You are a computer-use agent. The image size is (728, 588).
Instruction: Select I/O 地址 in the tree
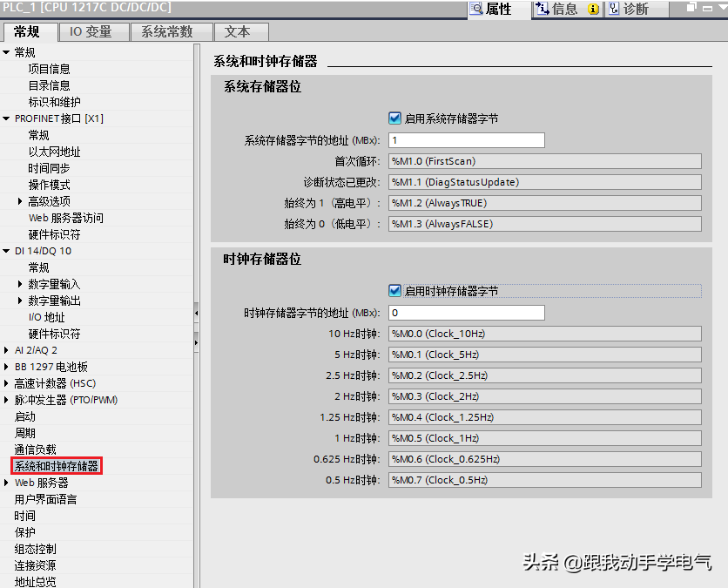[x=46, y=317]
